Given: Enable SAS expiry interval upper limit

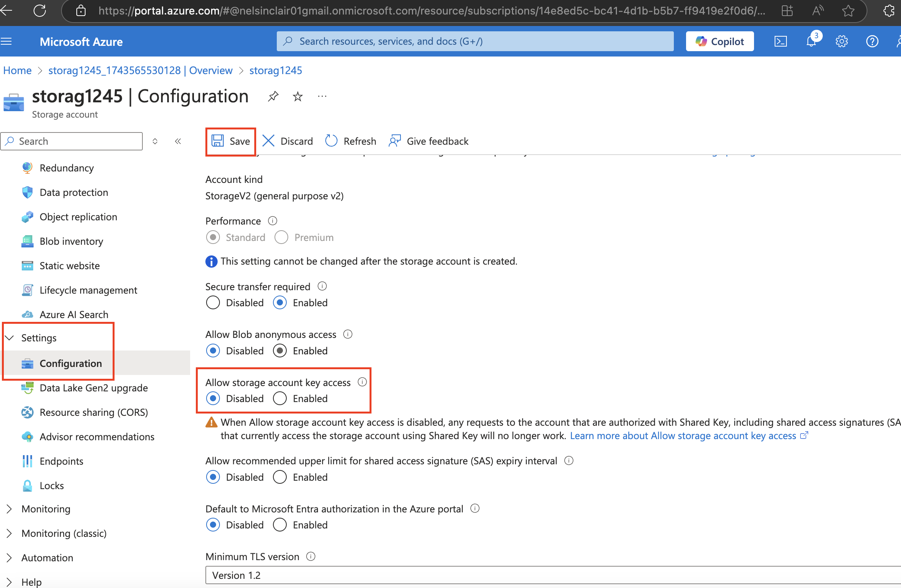Looking at the screenshot, I should 280,477.
